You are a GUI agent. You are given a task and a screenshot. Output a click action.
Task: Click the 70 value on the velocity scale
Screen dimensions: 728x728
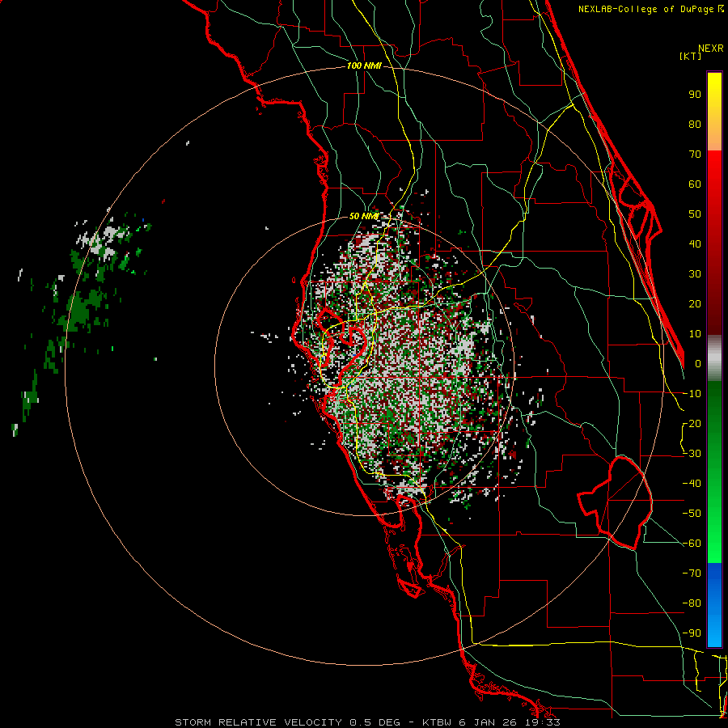pos(695,154)
